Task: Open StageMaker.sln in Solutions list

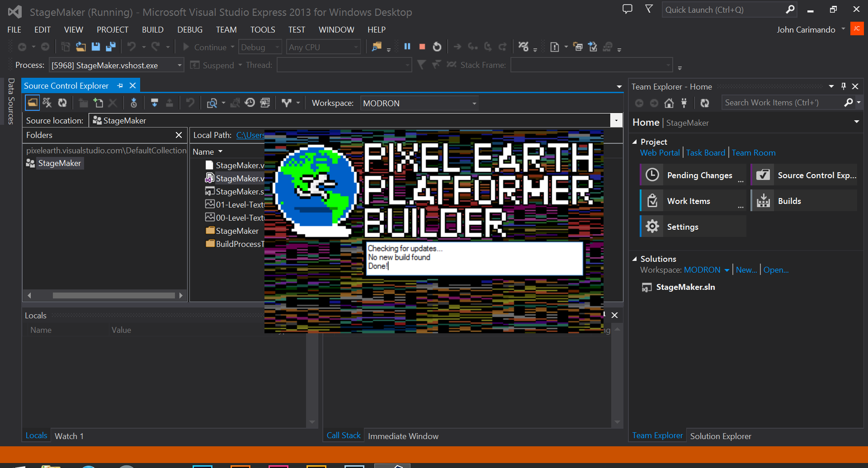Action: coord(685,287)
